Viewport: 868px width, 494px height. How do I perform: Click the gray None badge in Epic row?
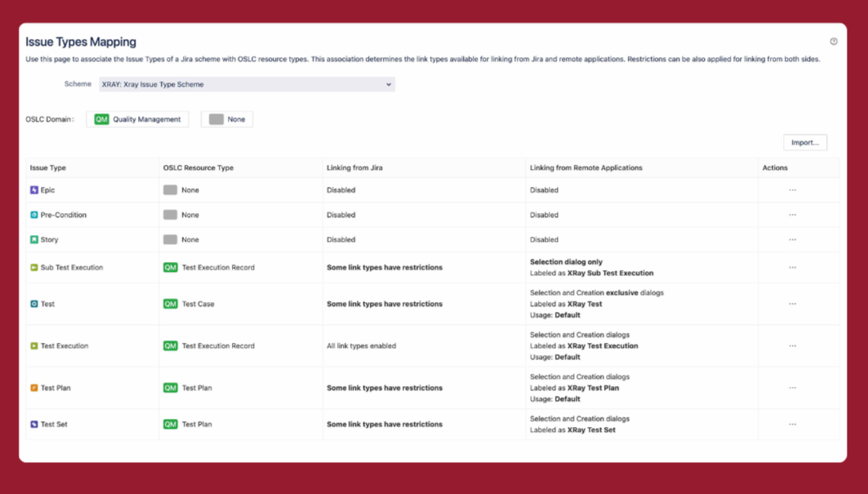[170, 190]
